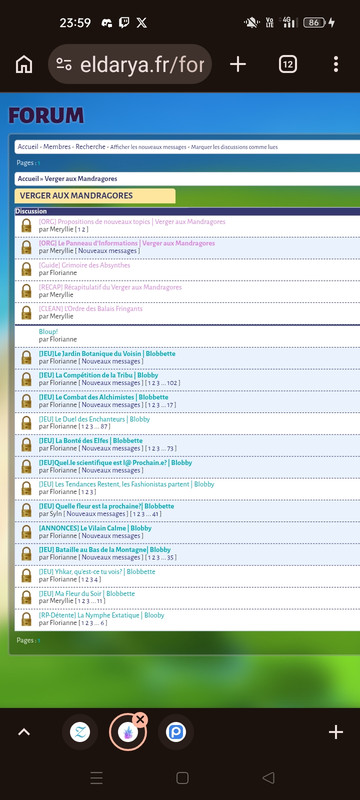Go to page 87 of Duel des Enchanteurs
This screenshot has width=360, height=800.
[x=105, y=427]
